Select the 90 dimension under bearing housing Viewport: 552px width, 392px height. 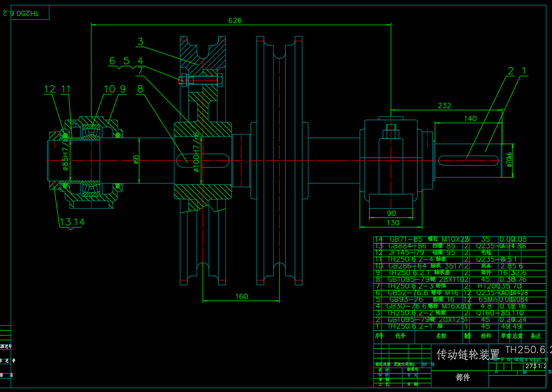tap(391, 213)
